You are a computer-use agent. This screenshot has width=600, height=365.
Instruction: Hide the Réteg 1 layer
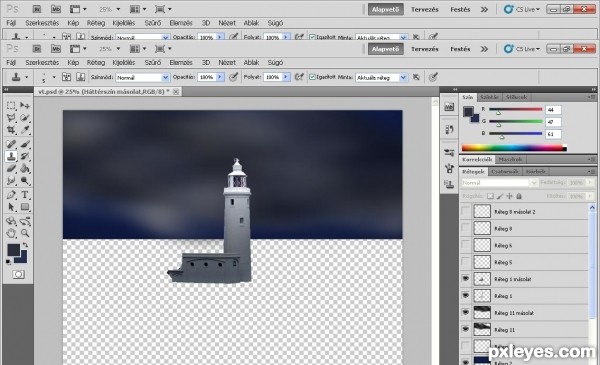tap(465, 295)
